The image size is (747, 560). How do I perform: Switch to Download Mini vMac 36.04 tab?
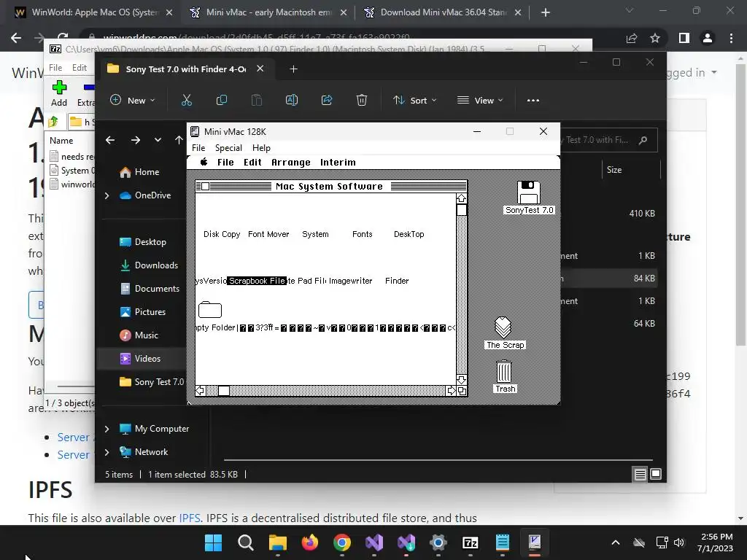[x=443, y=12]
